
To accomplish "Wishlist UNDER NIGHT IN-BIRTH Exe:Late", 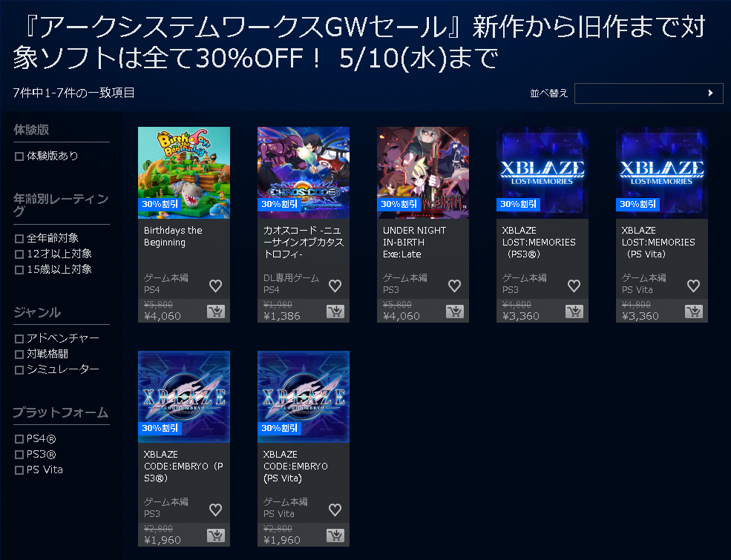I will (x=454, y=286).
